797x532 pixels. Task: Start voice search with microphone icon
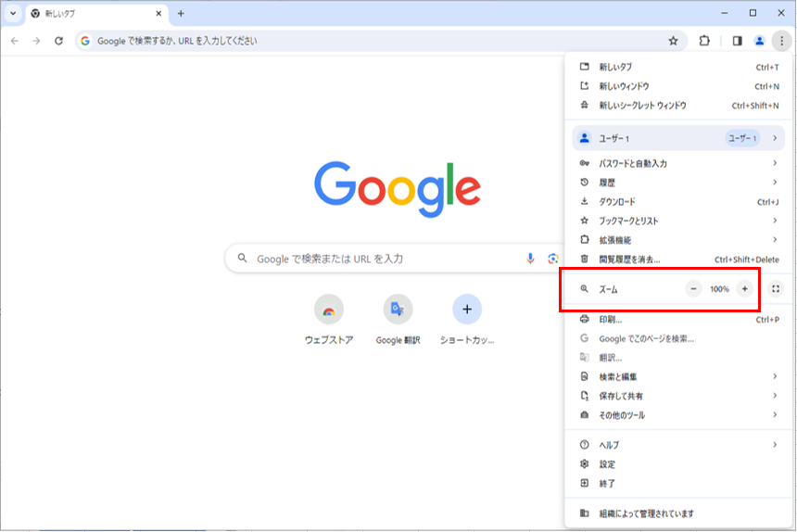[530, 259]
